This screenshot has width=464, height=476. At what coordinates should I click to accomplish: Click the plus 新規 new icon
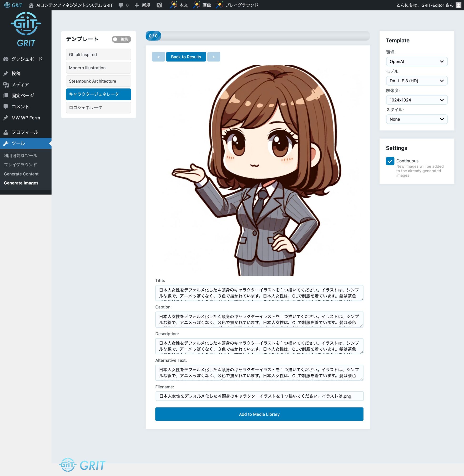(137, 5)
